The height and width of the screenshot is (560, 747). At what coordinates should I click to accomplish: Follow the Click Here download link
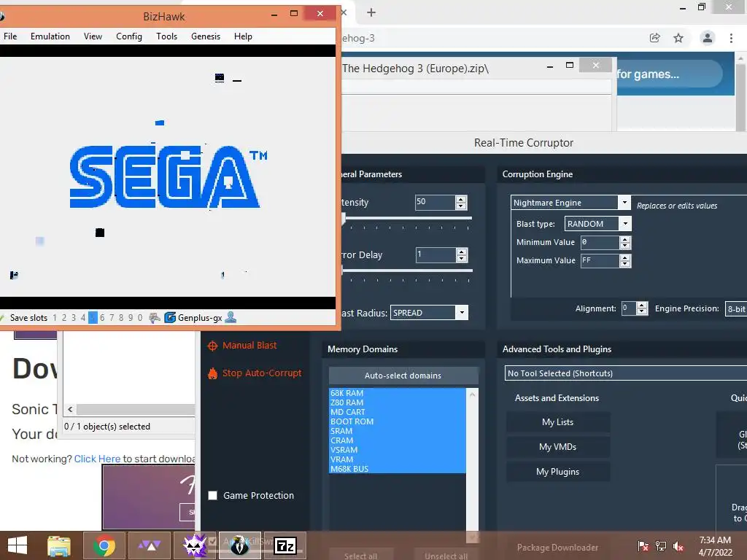97,459
